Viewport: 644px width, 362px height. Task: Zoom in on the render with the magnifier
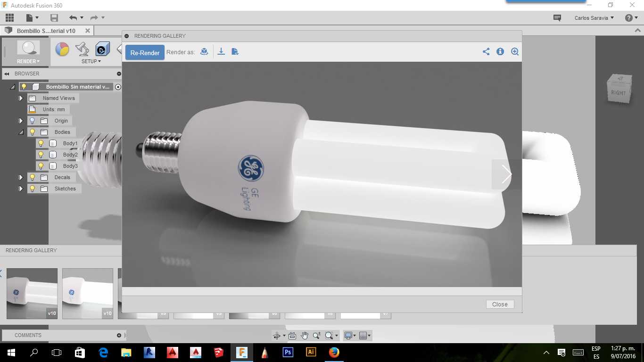click(515, 52)
